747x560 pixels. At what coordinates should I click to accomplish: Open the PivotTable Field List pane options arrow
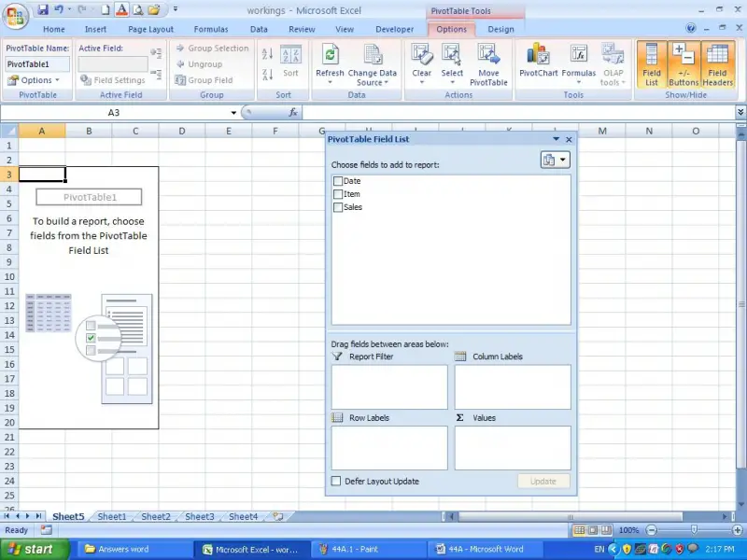tap(556, 139)
